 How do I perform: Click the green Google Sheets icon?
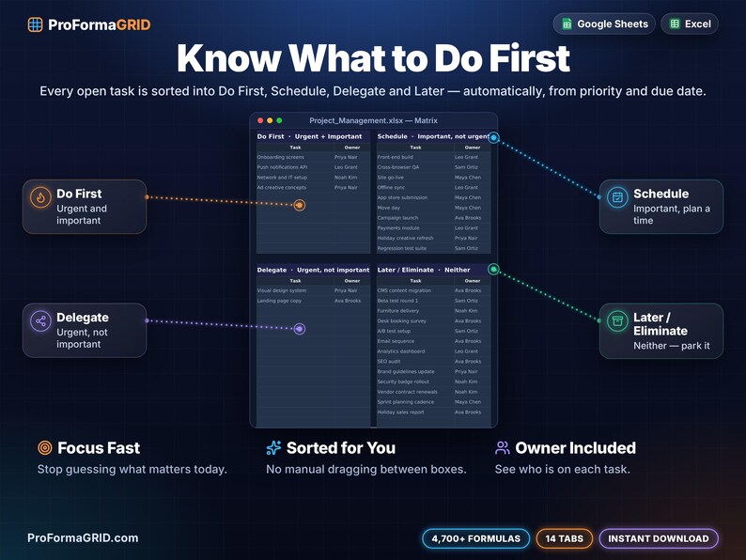(567, 23)
